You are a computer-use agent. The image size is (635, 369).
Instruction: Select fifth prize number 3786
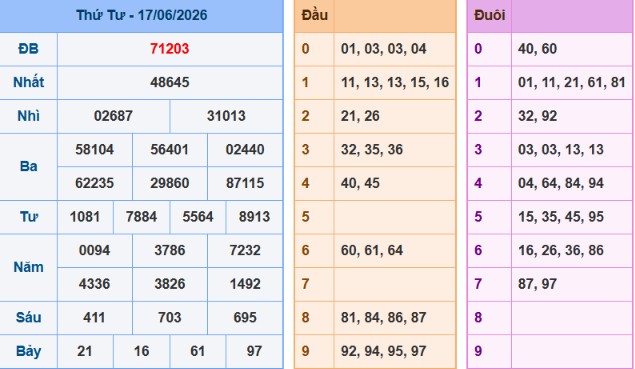coord(170,251)
